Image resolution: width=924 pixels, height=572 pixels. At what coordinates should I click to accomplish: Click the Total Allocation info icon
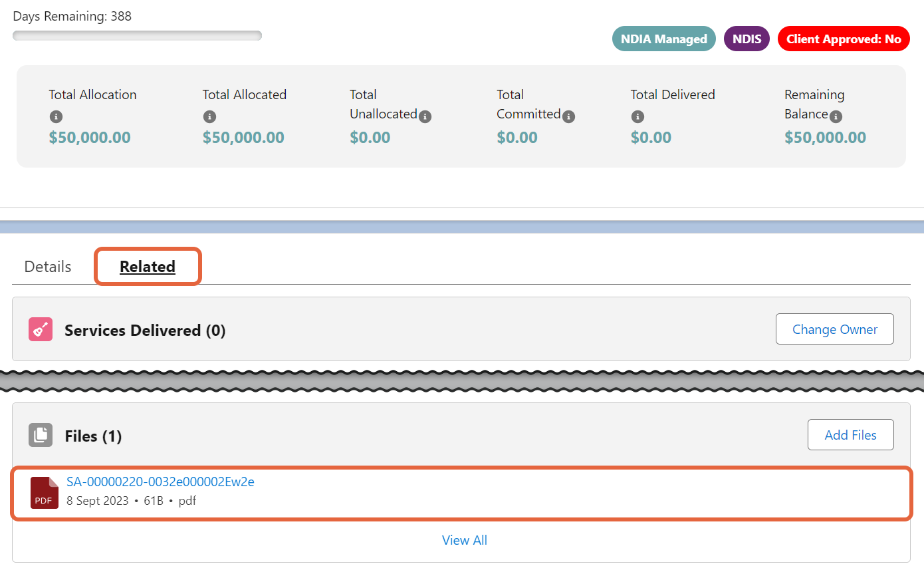56,117
